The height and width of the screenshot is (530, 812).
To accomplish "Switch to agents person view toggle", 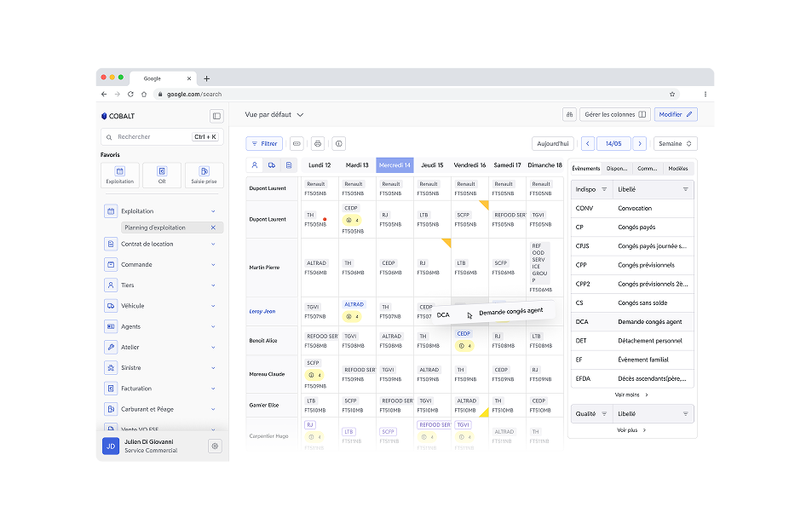I will 255,165.
